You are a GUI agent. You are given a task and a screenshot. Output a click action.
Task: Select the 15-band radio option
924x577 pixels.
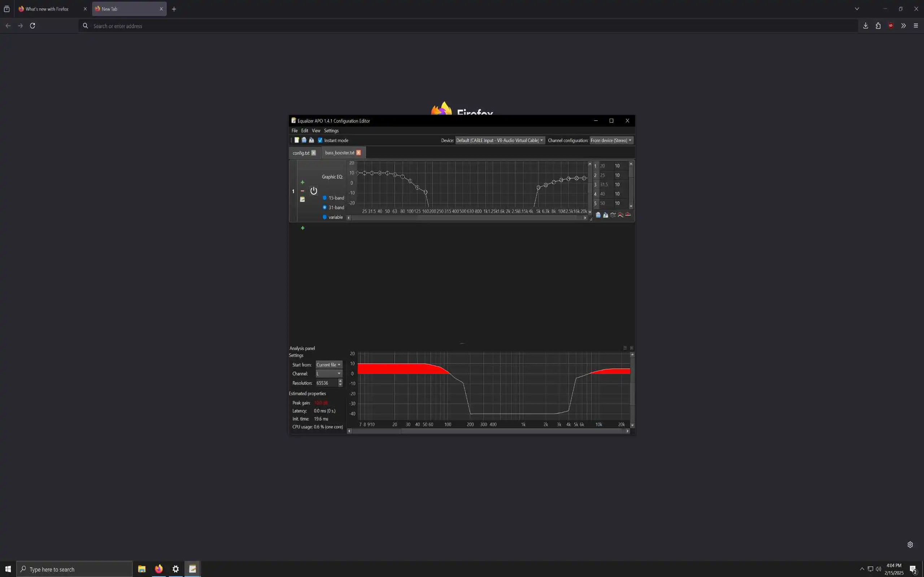click(324, 198)
